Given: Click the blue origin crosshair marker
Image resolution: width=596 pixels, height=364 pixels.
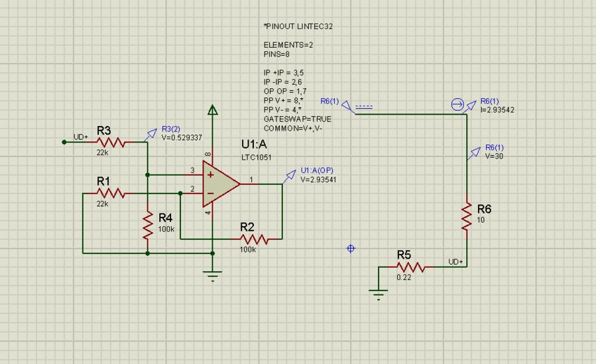Looking at the screenshot, I should coord(351,249).
